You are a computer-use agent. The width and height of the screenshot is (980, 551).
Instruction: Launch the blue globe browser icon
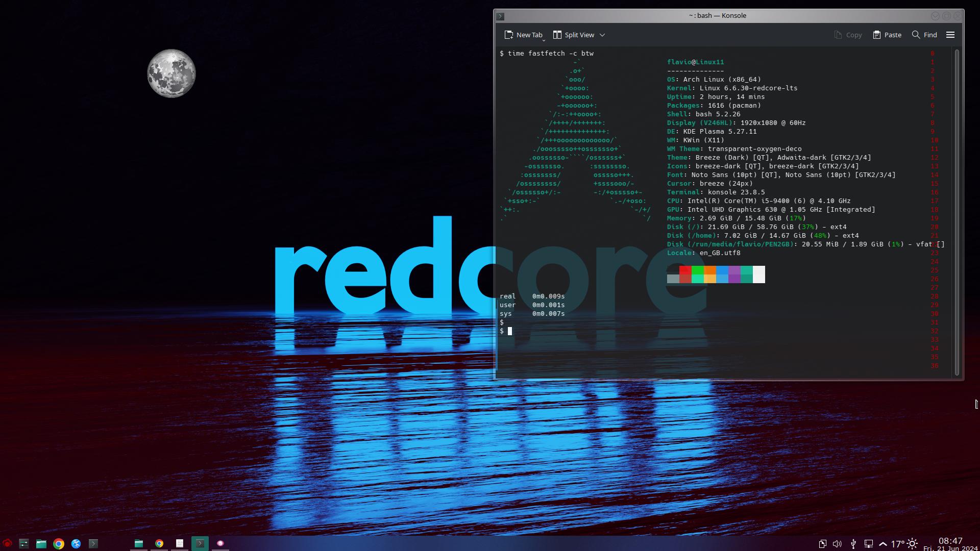coord(76,543)
